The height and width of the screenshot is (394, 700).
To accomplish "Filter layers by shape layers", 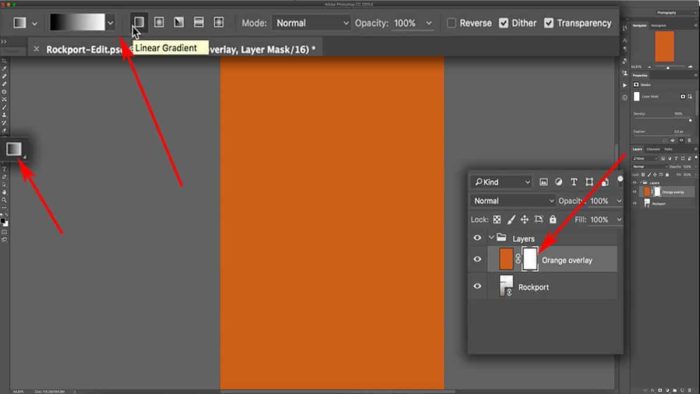I will 589,182.
